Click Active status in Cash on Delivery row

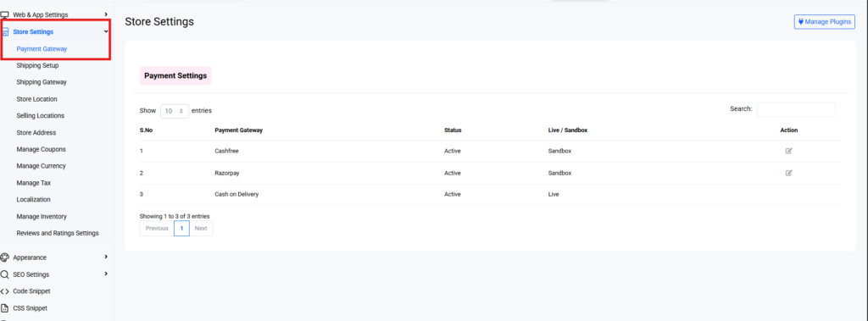453,194
